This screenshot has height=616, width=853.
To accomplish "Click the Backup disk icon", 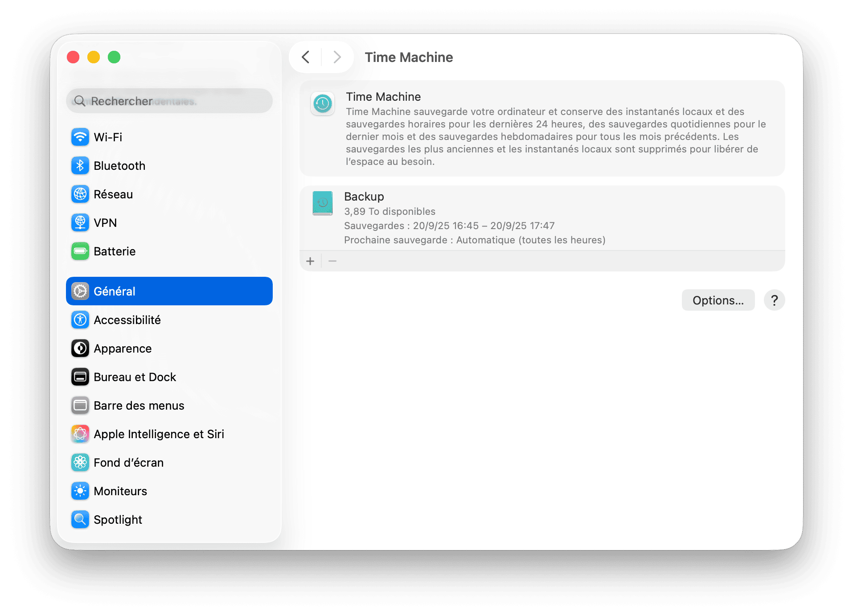I will click(322, 203).
